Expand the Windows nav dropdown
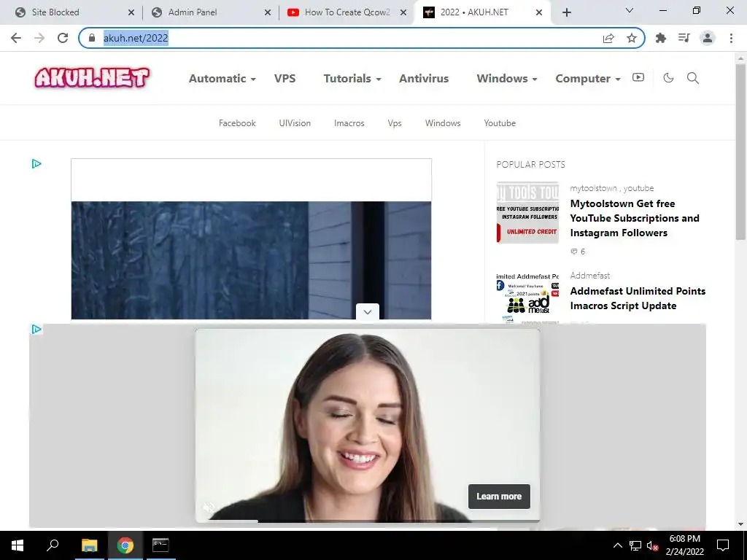The image size is (747, 560). (x=507, y=79)
